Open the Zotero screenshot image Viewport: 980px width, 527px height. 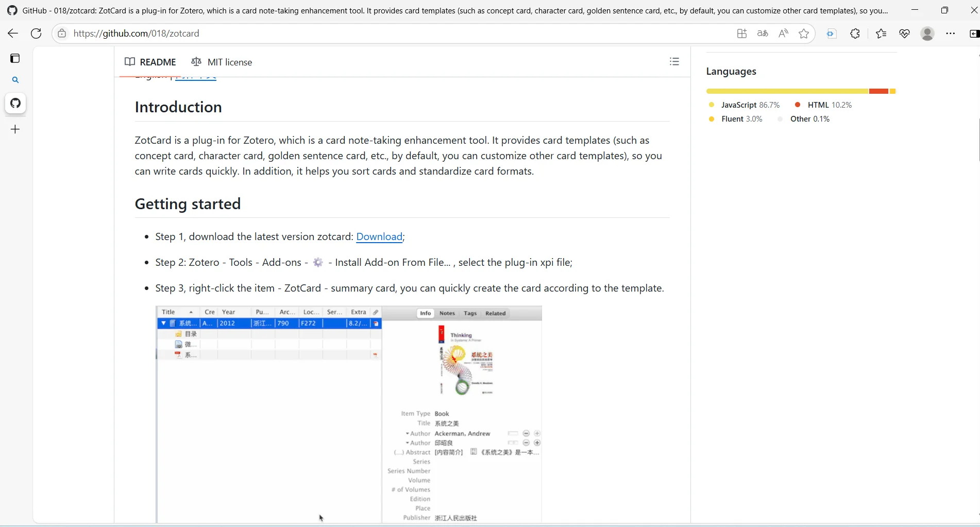pyautogui.click(x=349, y=415)
